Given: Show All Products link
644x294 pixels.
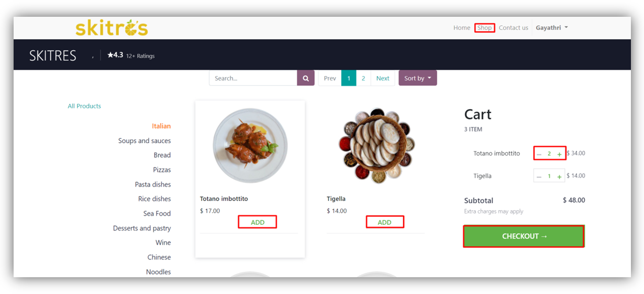Looking at the screenshot, I should click(84, 106).
